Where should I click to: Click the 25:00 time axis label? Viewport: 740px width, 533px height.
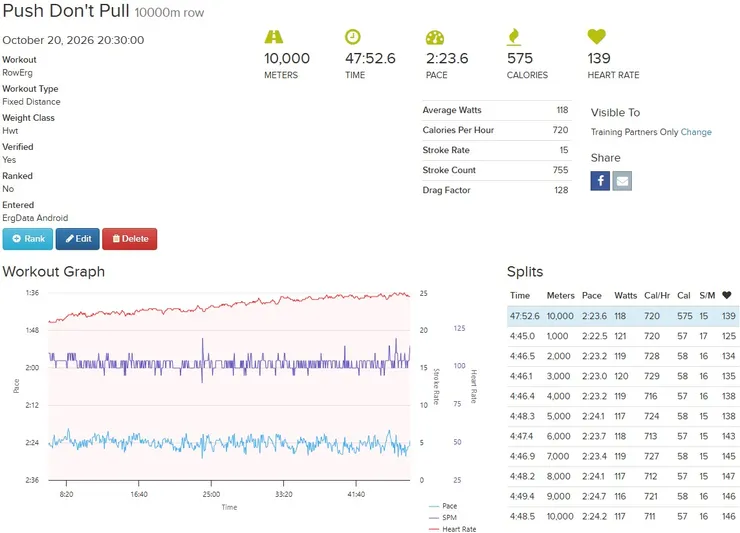coord(211,494)
